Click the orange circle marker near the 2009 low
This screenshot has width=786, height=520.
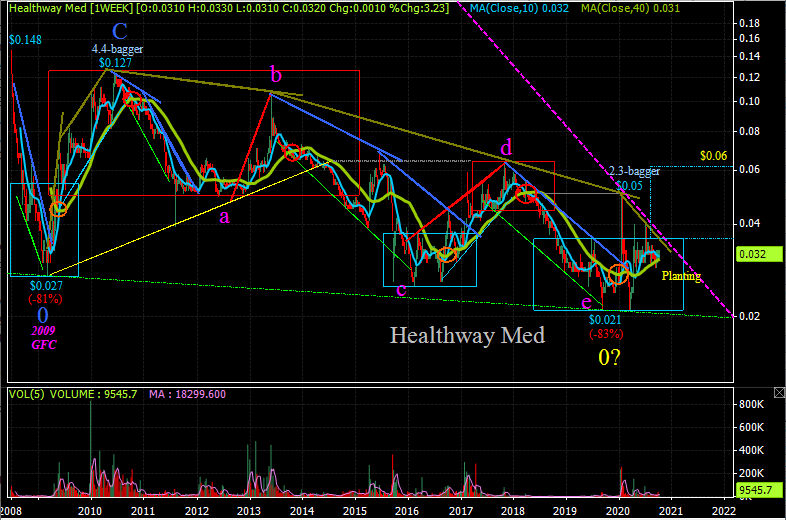coord(58,208)
